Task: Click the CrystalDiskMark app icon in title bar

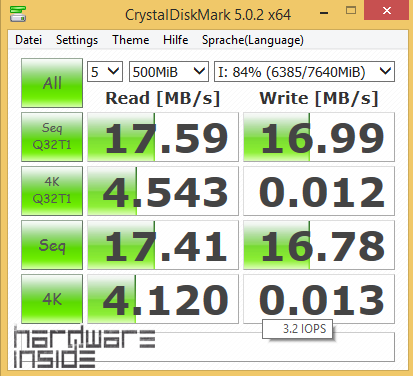Action: pos(18,14)
